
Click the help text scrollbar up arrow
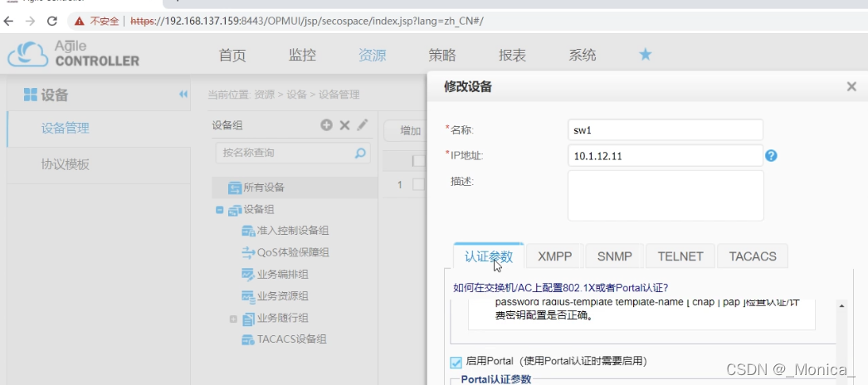[x=841, y=306]
